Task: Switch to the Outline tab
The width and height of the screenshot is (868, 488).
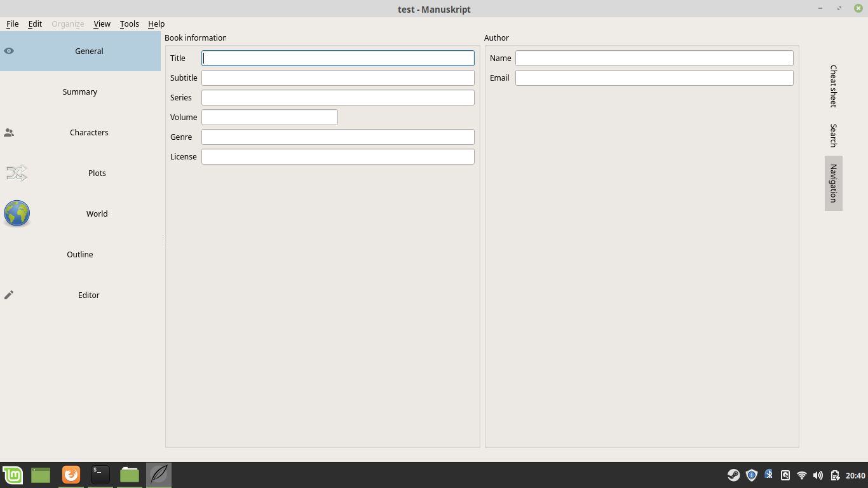Action: [x=80, y=254]
